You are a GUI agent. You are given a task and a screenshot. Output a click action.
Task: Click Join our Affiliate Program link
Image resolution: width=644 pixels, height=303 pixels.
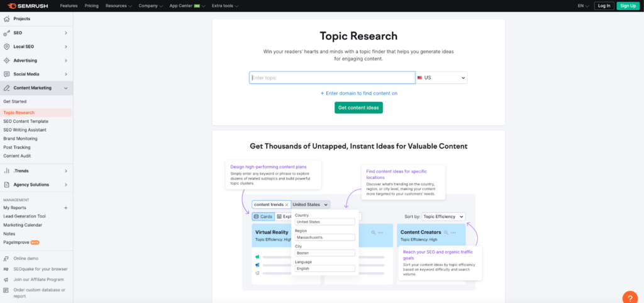[x=38, y=280]
